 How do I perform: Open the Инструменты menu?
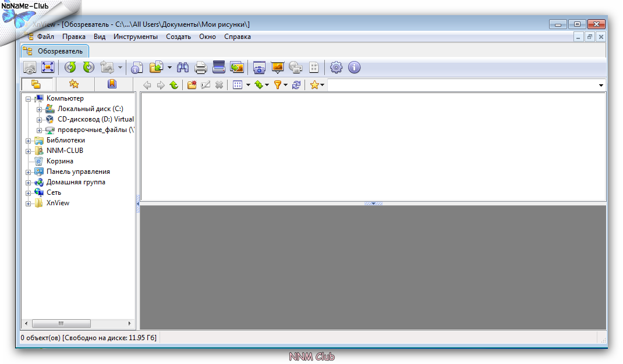pyautogui.click(x=135, y=37)
